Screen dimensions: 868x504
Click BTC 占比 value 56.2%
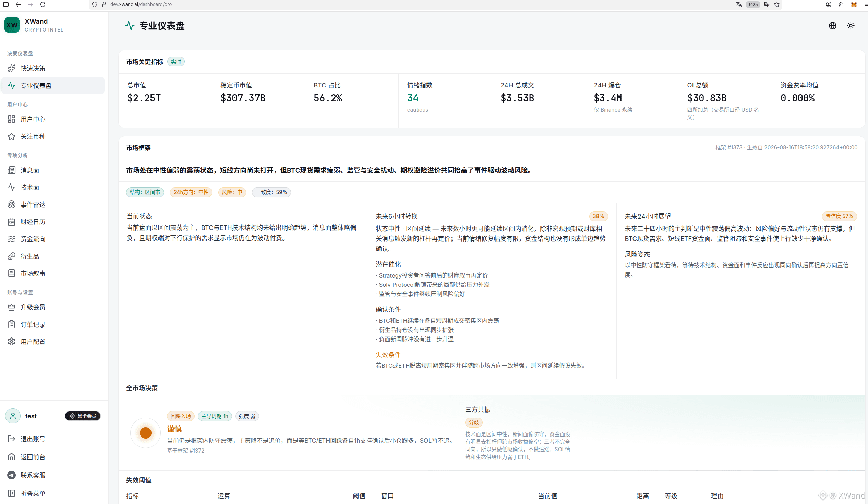point(328,98)
